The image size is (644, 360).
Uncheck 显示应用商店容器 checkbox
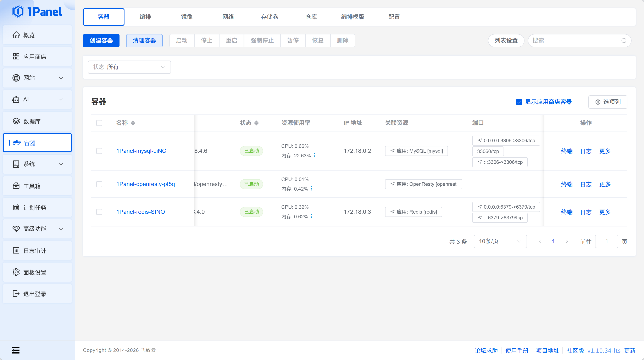pyautogui.click(x=519, y=102)
